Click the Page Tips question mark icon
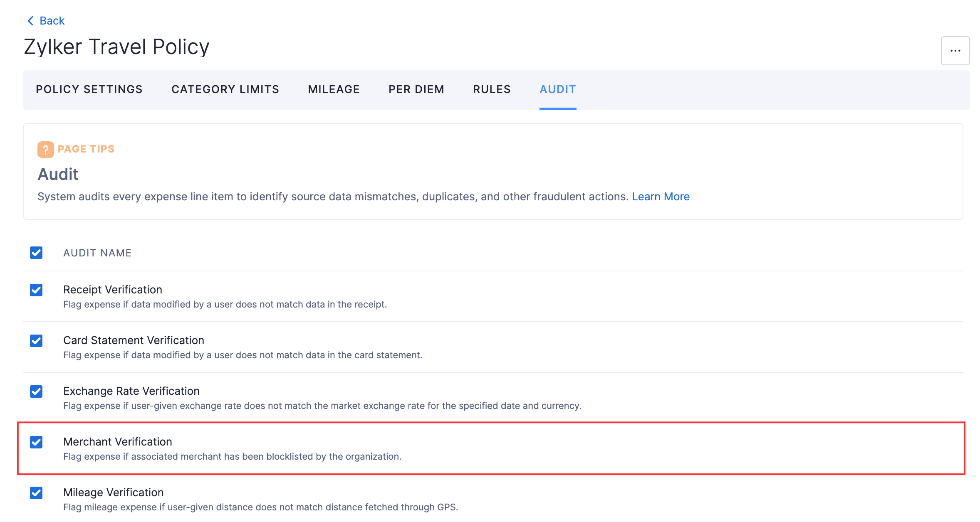The image size is (980, 522). coord(45,150)
